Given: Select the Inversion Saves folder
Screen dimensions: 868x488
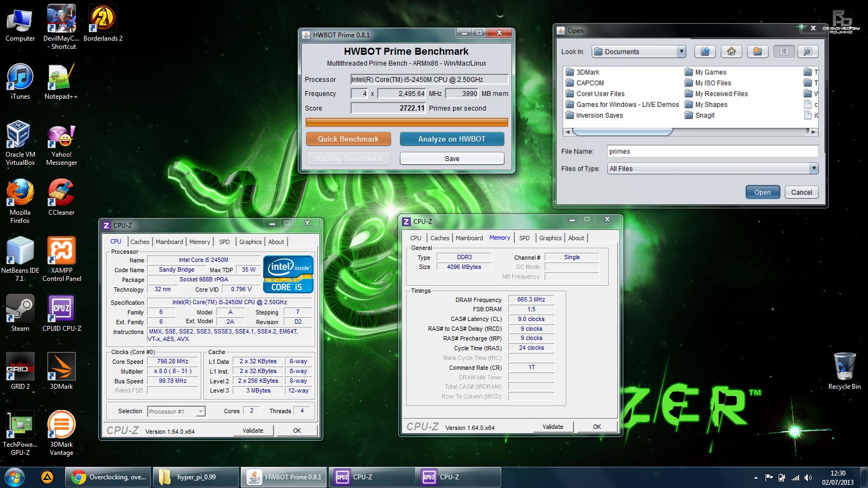Looking at the screenshot, I should click(x=594, y=115).
